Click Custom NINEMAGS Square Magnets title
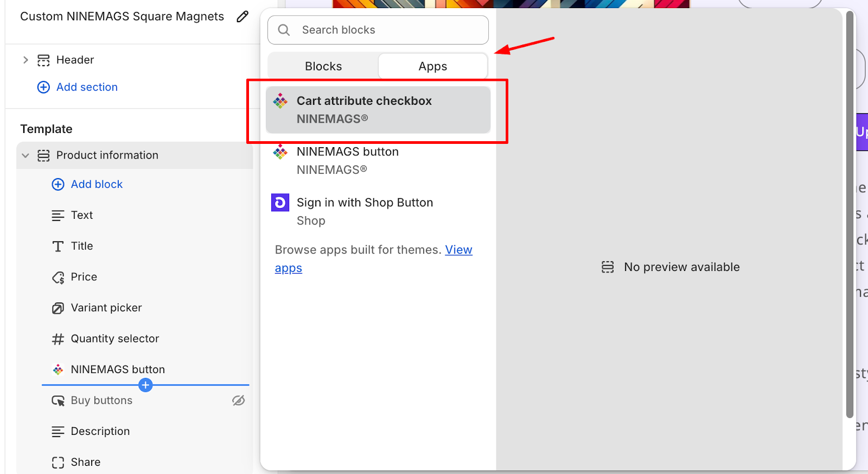 tap(122, 16)
